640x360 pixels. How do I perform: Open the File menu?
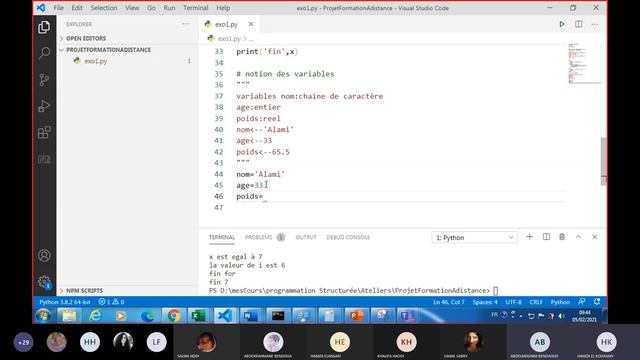pos(59,8)
